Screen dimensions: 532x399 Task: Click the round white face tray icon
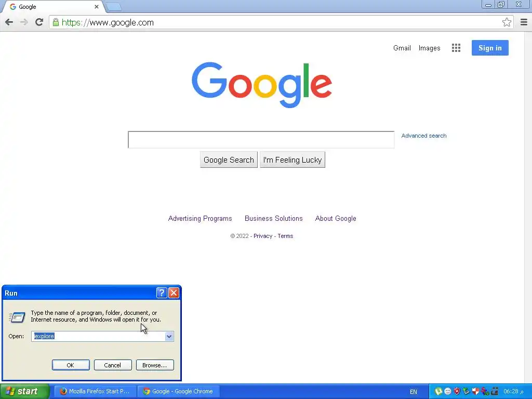[x=447, y=391]
